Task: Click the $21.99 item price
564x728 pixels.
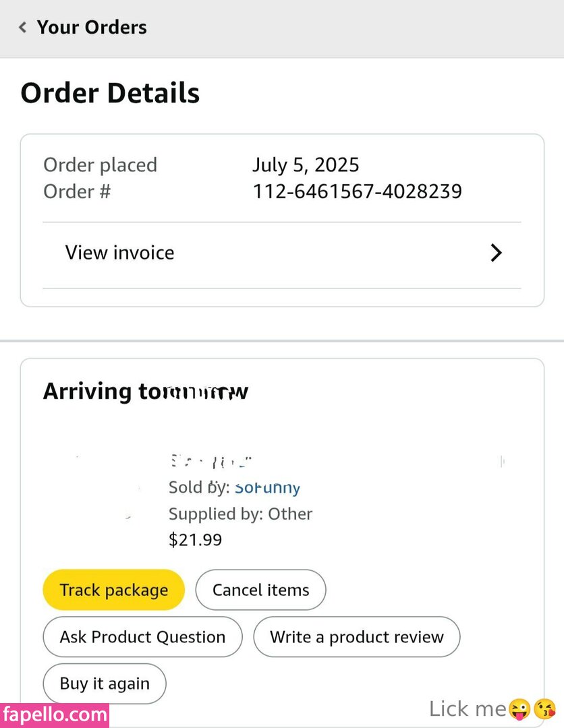Action: tap(195, 540)
